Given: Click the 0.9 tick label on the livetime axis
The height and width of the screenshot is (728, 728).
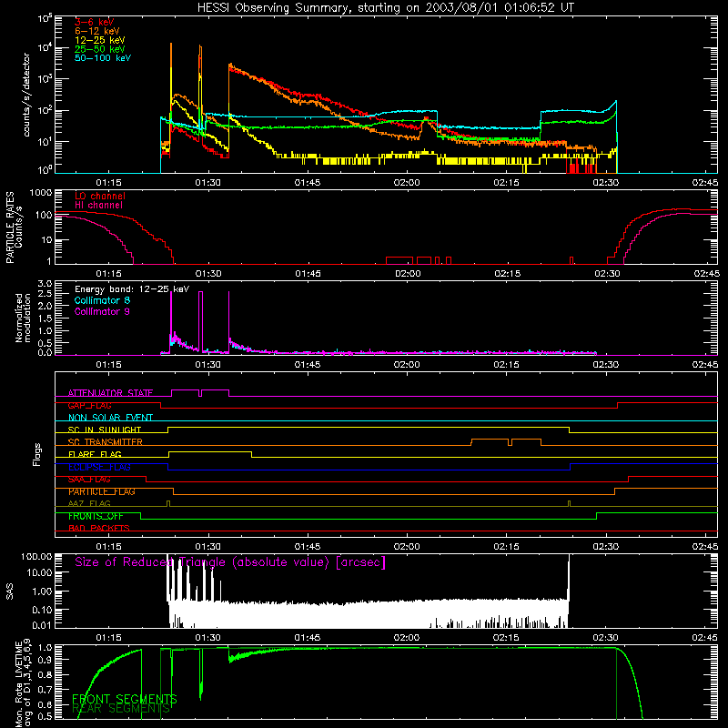Looking at the screenshot, I should tap(45, 659).
